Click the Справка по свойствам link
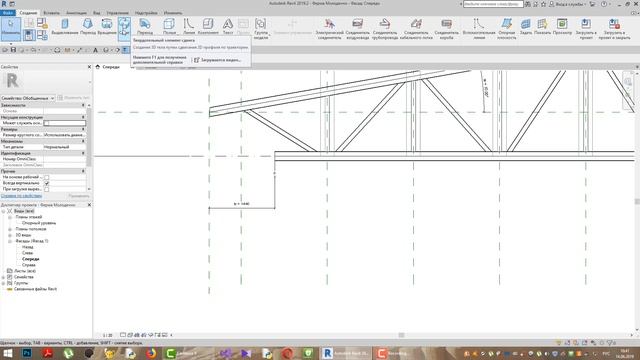 (21, 196)
